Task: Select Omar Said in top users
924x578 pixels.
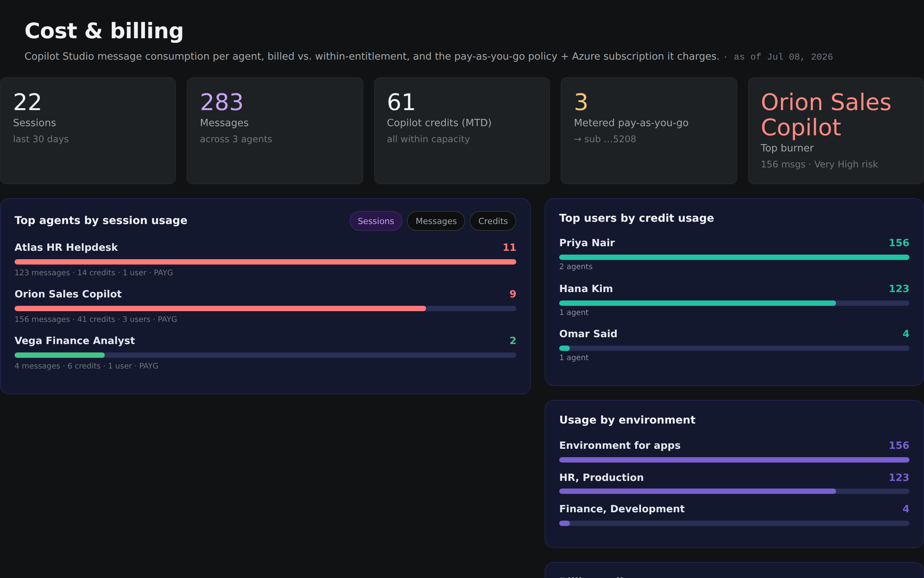Action: (x=734, y=345)
